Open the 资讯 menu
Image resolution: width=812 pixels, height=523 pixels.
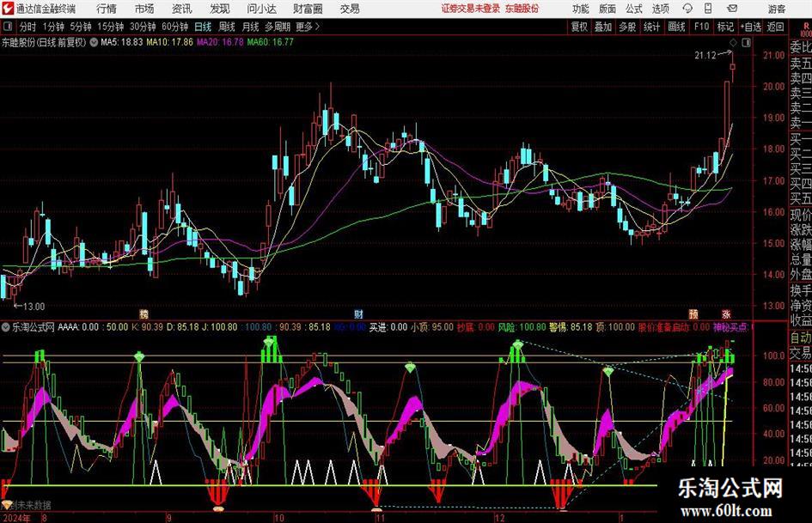coord(182,9)
